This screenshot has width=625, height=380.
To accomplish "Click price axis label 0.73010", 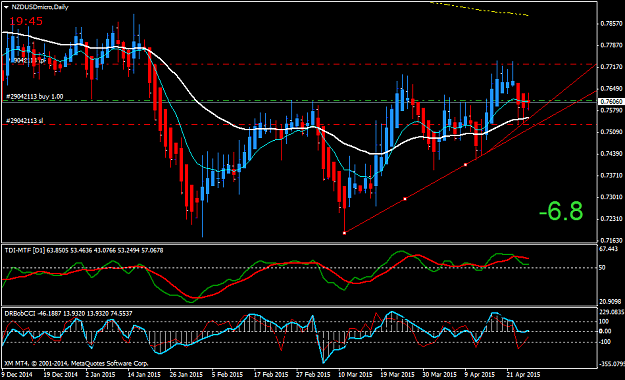I will pos(611,197).
